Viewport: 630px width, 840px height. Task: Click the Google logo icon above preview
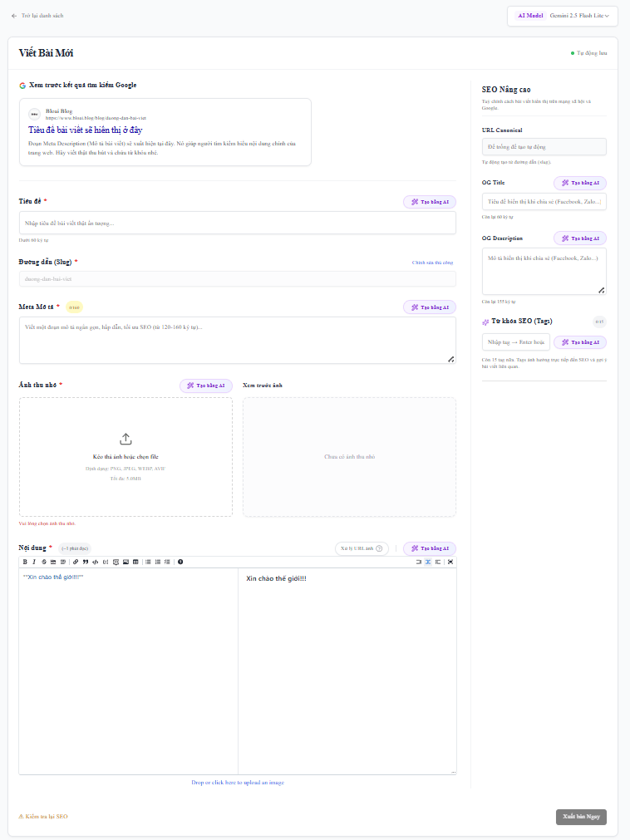(22, 86)
